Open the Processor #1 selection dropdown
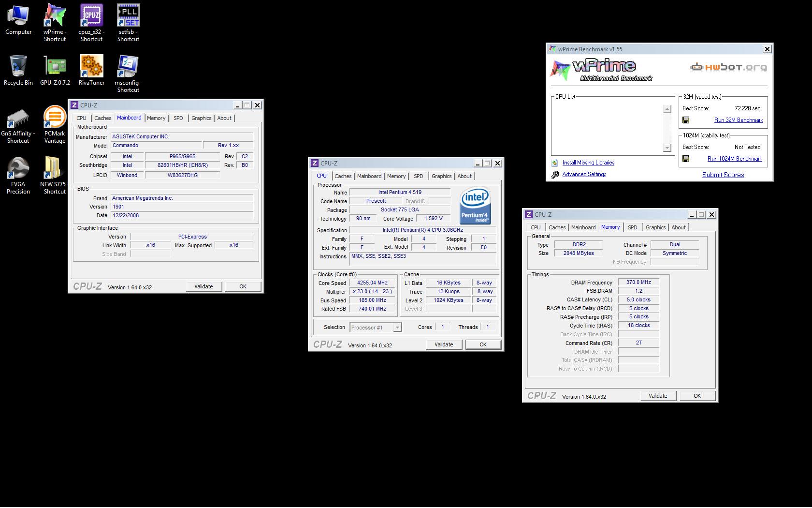The width and height of the screenshot is (812, 508). 376,328
